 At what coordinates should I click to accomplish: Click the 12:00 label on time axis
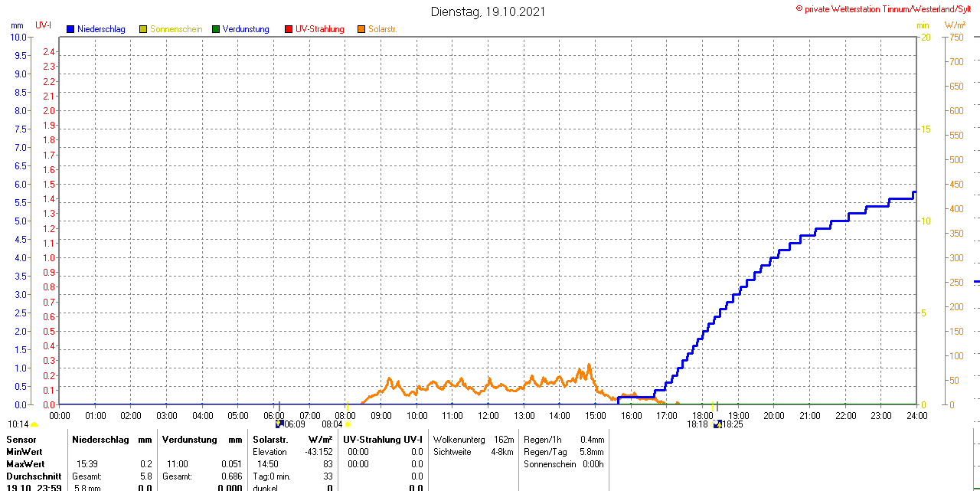[x=488, y=415]
